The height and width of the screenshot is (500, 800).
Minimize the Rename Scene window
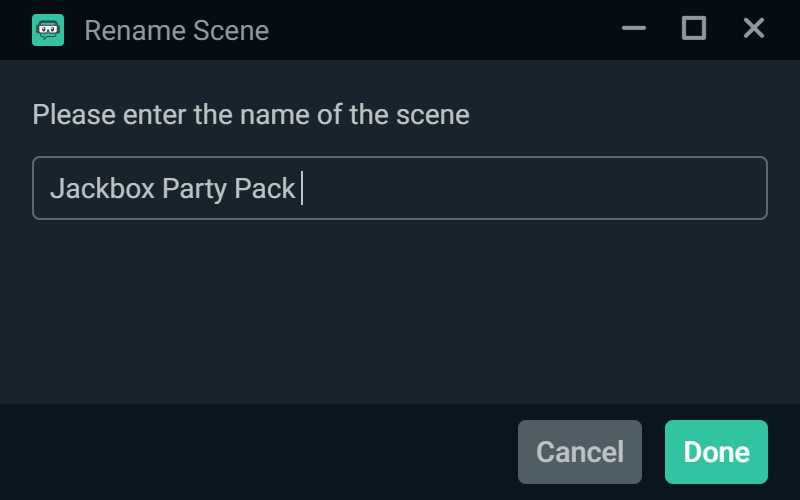(634, 29)
